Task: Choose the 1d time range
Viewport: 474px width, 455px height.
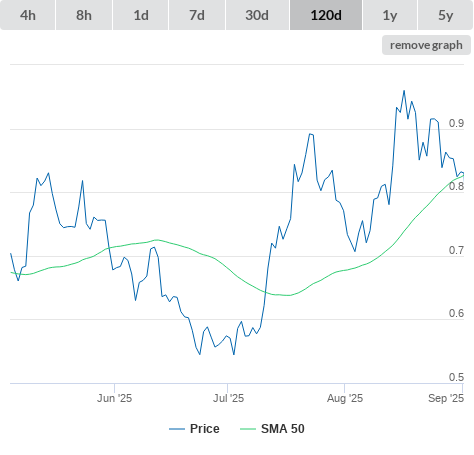Action: point(141,15)
